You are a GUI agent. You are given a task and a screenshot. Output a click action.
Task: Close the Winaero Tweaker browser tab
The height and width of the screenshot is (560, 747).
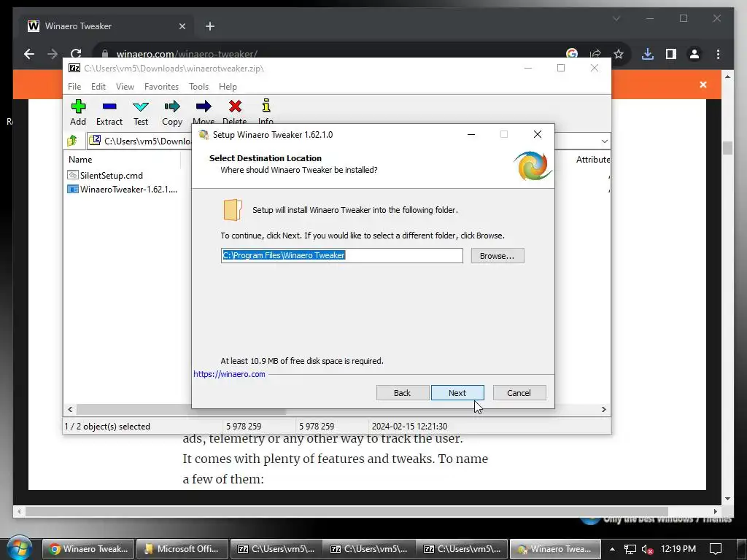click(182, 26)
